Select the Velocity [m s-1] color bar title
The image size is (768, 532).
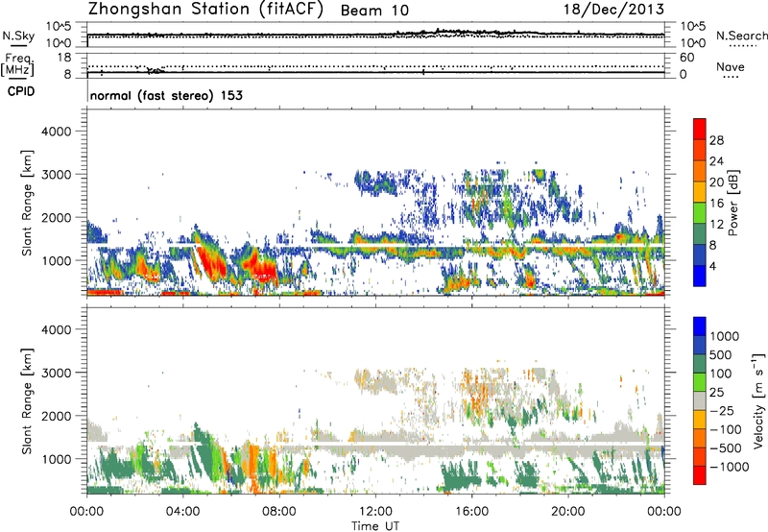[758, 400]
